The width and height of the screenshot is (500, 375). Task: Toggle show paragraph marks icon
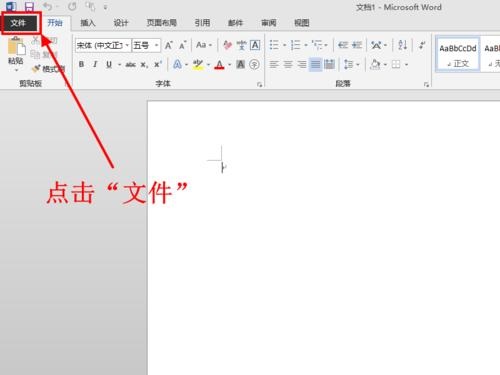point(422,45)
